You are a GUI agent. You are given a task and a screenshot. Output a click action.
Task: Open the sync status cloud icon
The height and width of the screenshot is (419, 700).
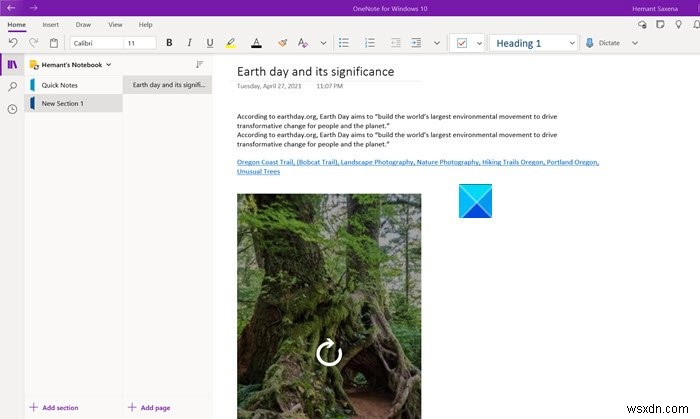point(642,25)
